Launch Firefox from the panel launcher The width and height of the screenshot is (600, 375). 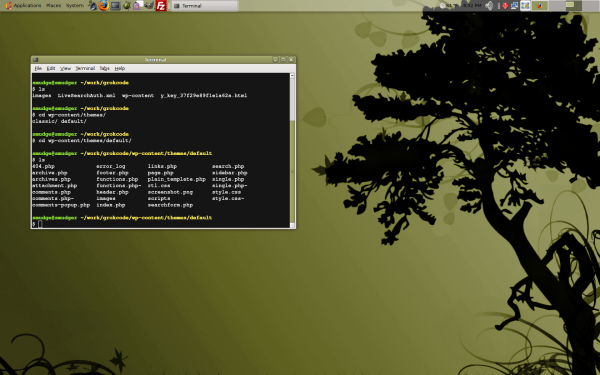[104, 5]
